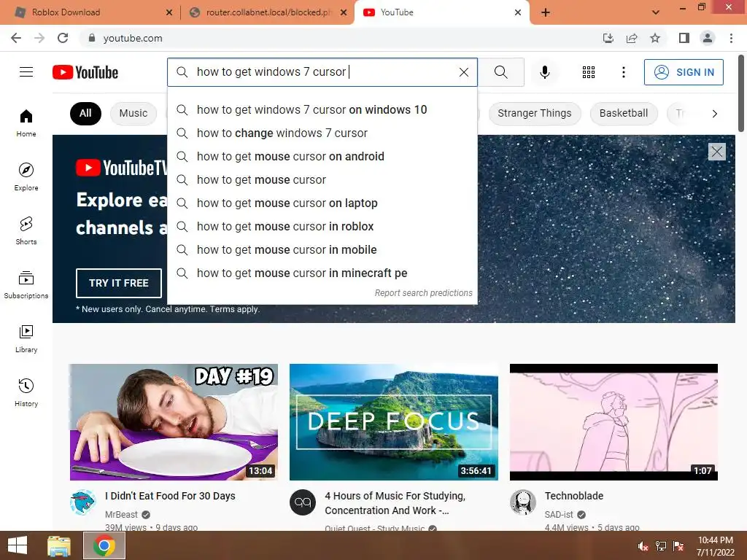This screenshot has height=560, width=747.
Task: Open Library in the sidebar
Action: tap(26, 338)
